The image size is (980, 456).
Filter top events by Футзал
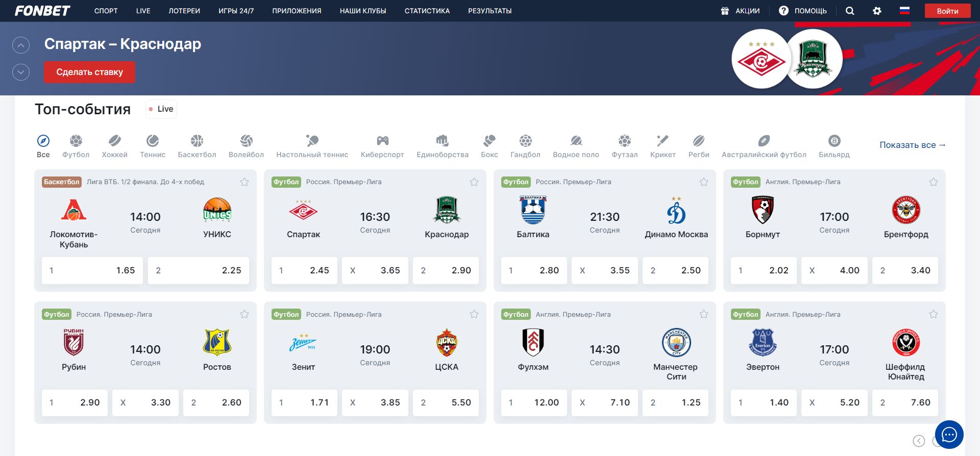(x=625, y=146)
